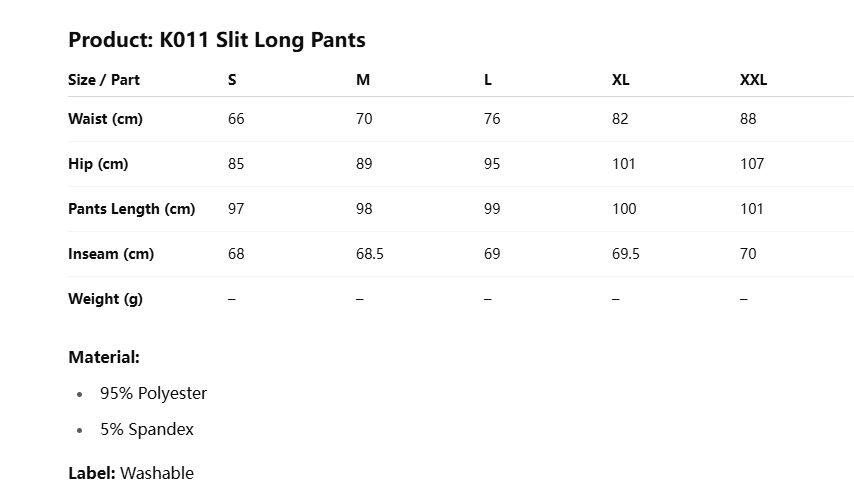Click hip value 107 for size XXL

pyautogui.click(x=752, y=164)
